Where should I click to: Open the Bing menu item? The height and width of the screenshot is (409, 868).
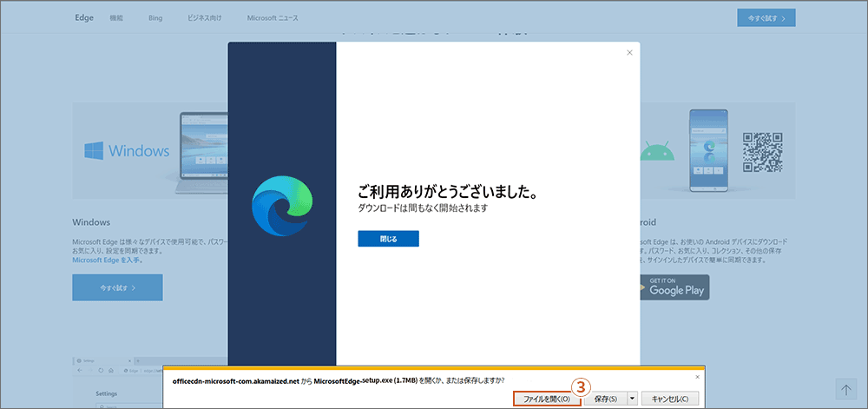click(155, 18)
